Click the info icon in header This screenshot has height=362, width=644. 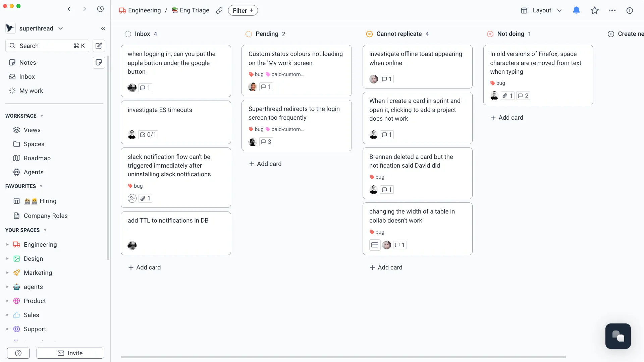click(x=630, y=10)
